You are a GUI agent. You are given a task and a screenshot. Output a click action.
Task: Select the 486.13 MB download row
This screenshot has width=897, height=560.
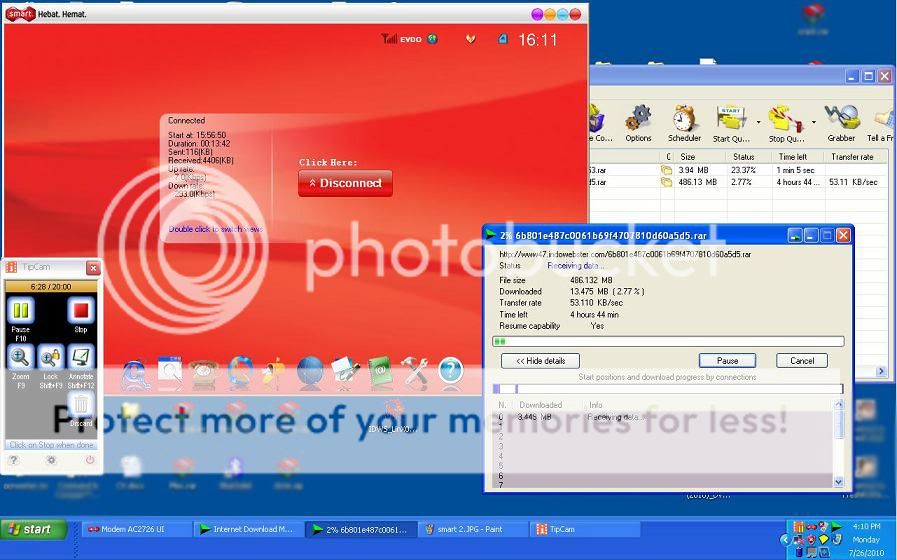(739, 182)
